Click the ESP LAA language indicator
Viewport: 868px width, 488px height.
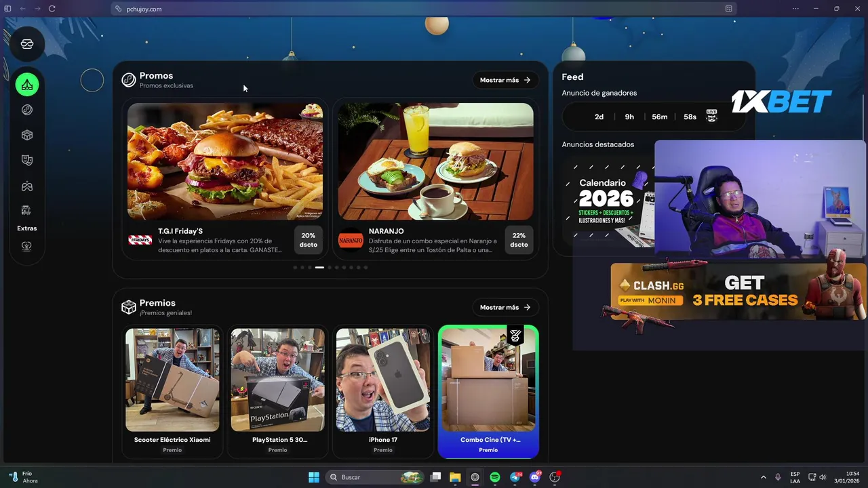tap(795, 477)
